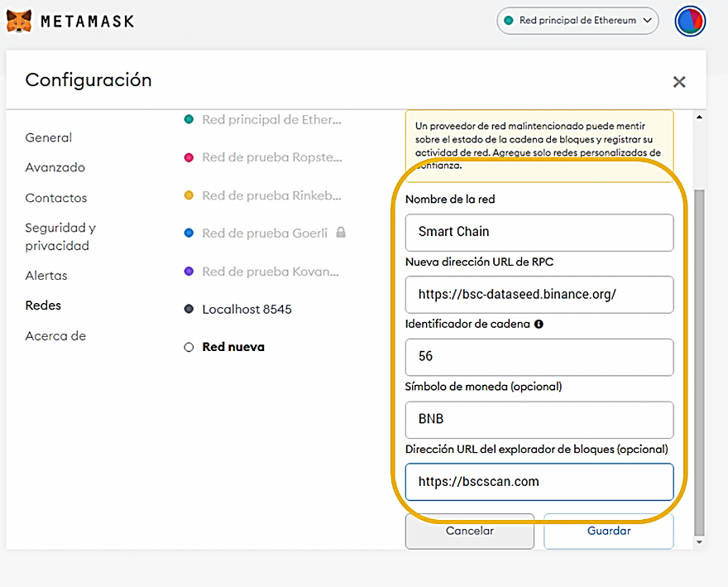The height and width of the screenshot is (587, 728).
Task: Click the scrollbar up arrow
Action: 699,117
